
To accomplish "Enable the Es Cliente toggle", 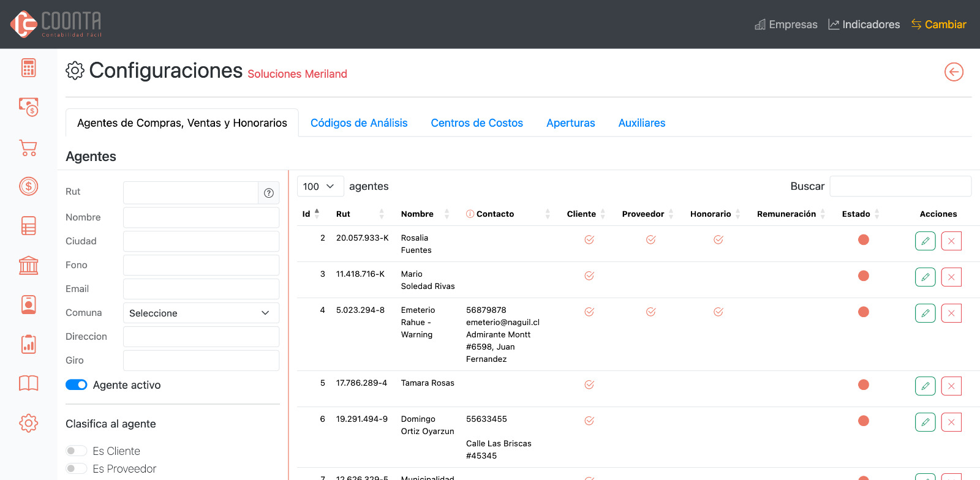I will (77, 451).
